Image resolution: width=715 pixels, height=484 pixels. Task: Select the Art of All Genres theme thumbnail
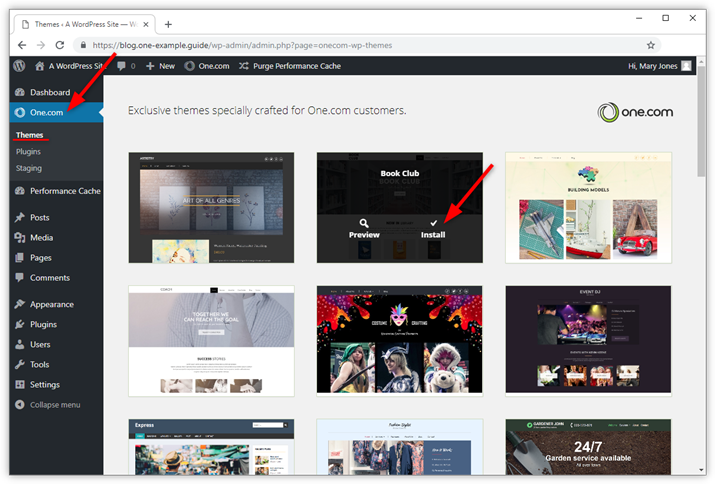[211, 208]
